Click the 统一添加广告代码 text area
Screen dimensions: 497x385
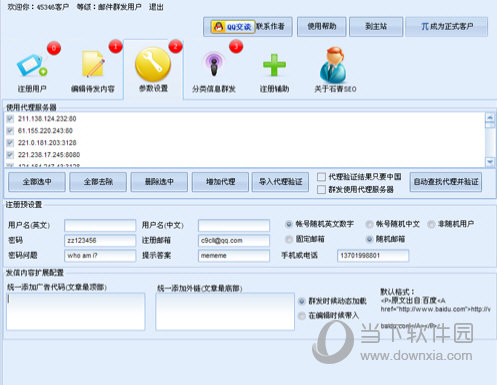[76, 312]
